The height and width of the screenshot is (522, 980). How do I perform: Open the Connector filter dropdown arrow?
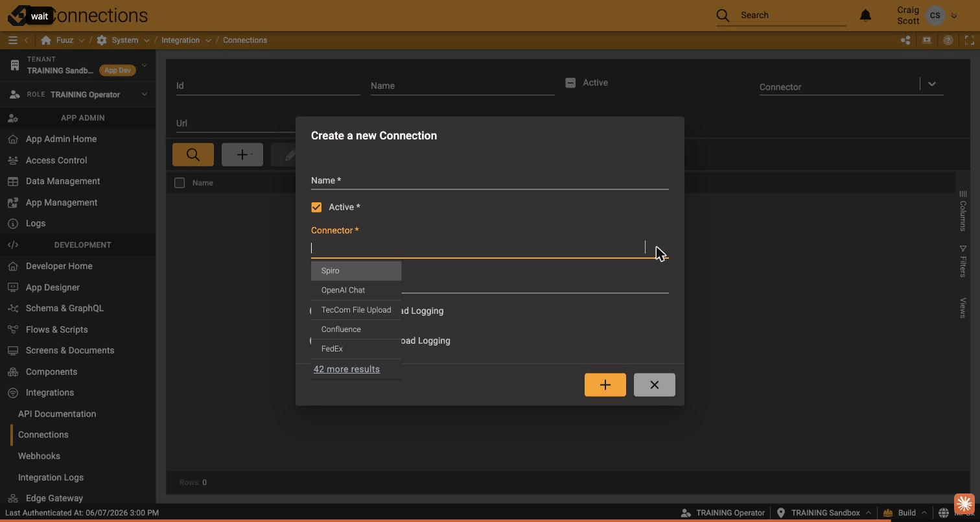[x=931, y=84]
